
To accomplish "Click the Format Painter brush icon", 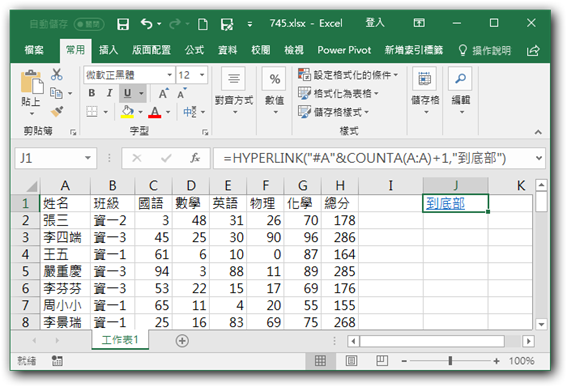I will [56, 112].
